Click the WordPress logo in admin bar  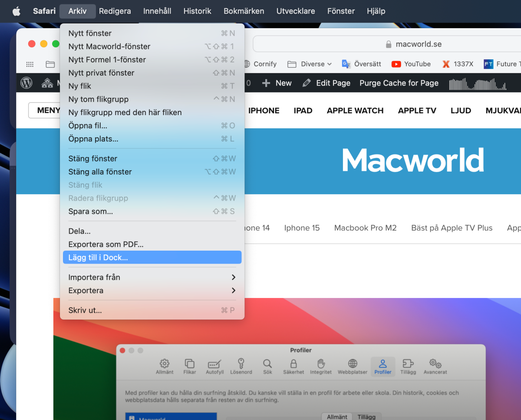[26, 83]
